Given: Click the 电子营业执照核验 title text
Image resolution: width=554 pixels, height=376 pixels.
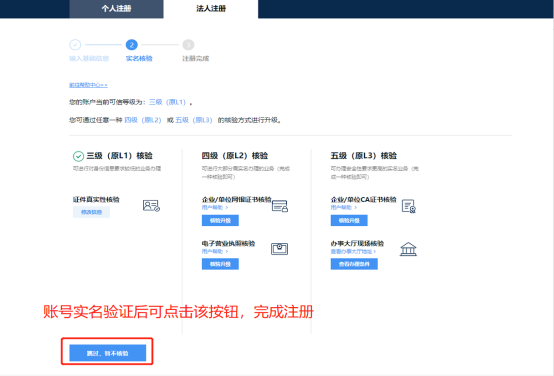Looking at the screenshot, I should (228, 243).
